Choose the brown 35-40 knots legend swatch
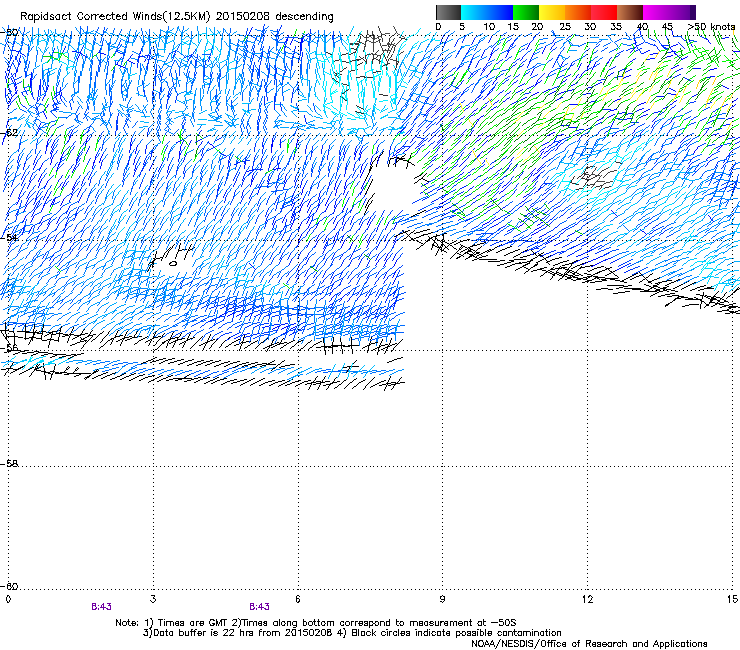This screenshot has width=740, height=650. [630, 12]
